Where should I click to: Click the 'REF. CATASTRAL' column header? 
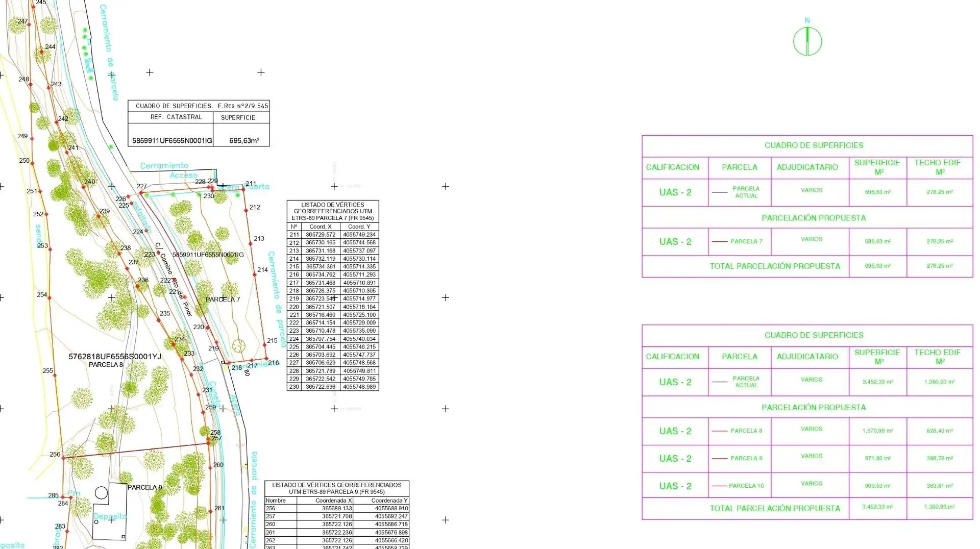click(176, 117)
